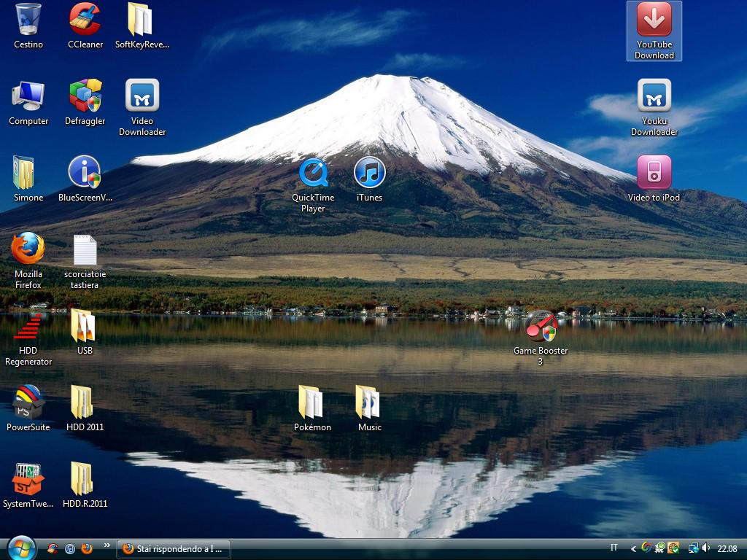Select the BlueScreenView desktop icon
Image resolution: width=747 pixels, height=560 pixels.
pyautogui.click(x=85, y=174)
